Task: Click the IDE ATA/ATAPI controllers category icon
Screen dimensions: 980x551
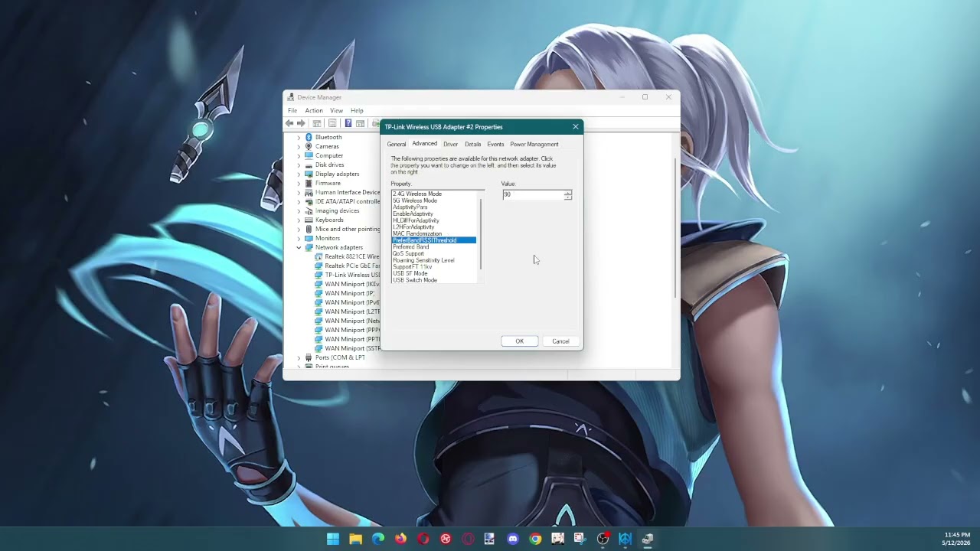Action: (309, 201)
